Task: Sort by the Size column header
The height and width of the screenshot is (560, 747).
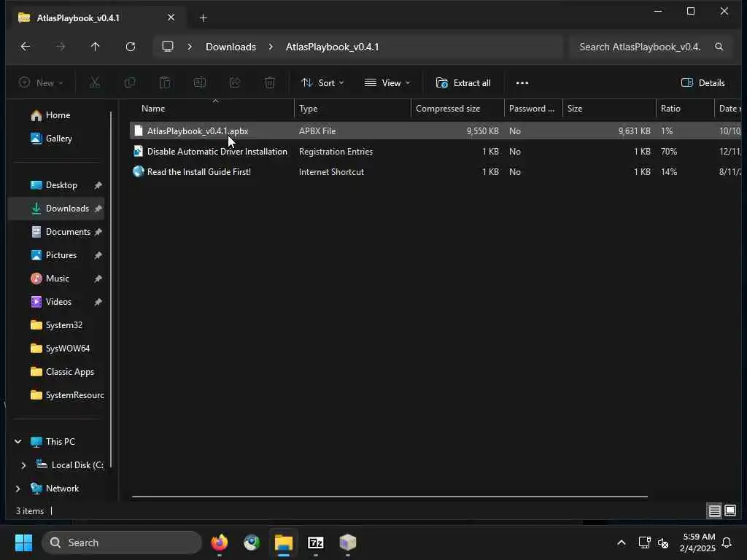Action: (x=609, y=109)
